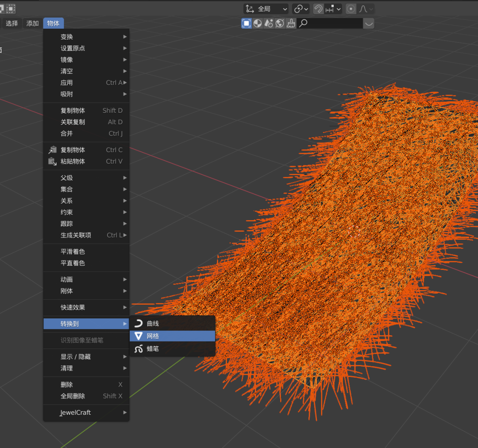The image size is (478, 448).
Task: Open the snap increment settings dropdown
Action: (x=333, y=9)
